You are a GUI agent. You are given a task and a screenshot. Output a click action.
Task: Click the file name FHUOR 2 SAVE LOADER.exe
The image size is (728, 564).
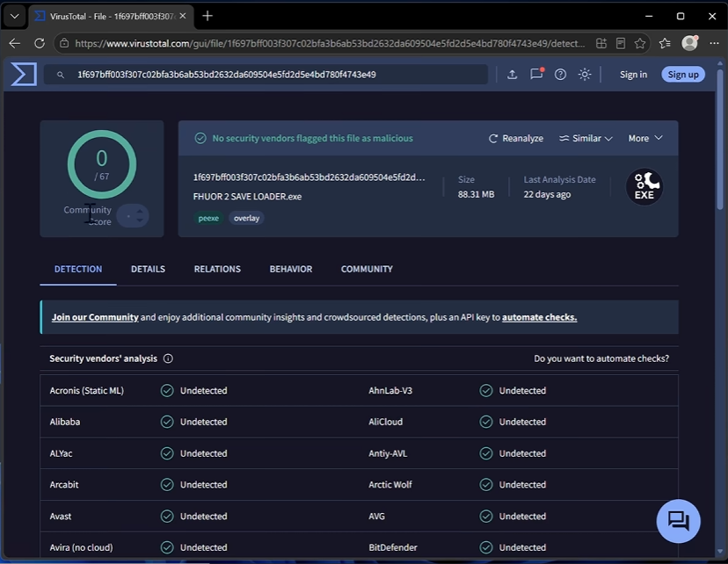247,197
